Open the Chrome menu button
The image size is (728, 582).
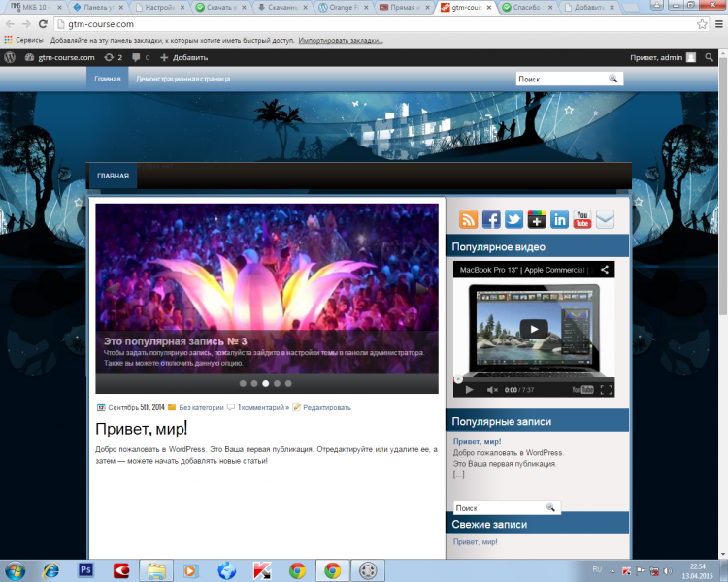pos(718,24)
